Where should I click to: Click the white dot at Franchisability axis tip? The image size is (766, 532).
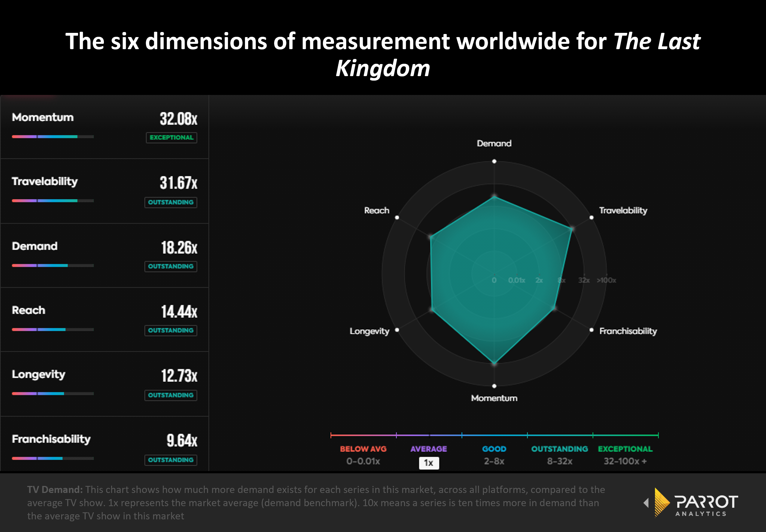591,330
